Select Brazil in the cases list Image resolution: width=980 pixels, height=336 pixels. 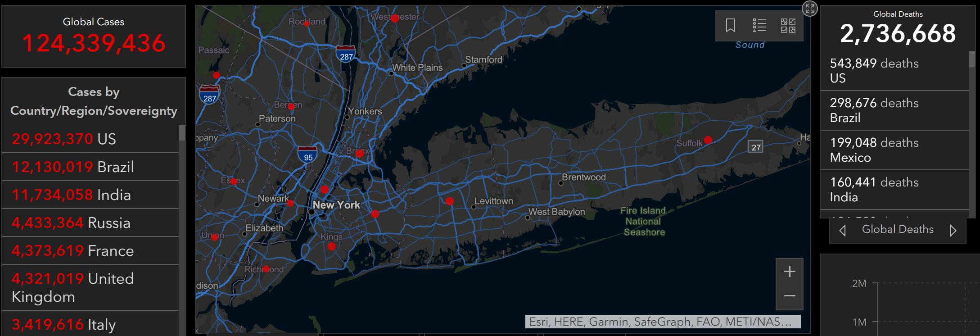[90, 167]
